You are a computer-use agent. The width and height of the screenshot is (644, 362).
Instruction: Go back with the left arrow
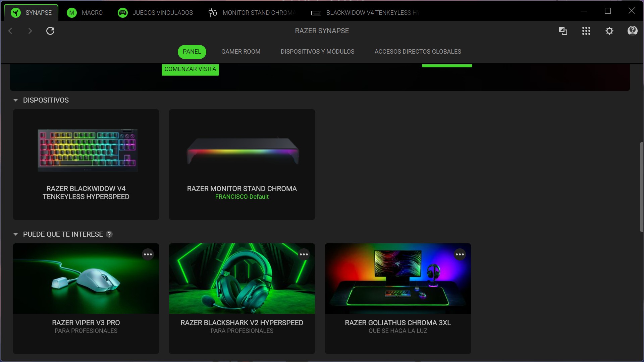[10, 31]
